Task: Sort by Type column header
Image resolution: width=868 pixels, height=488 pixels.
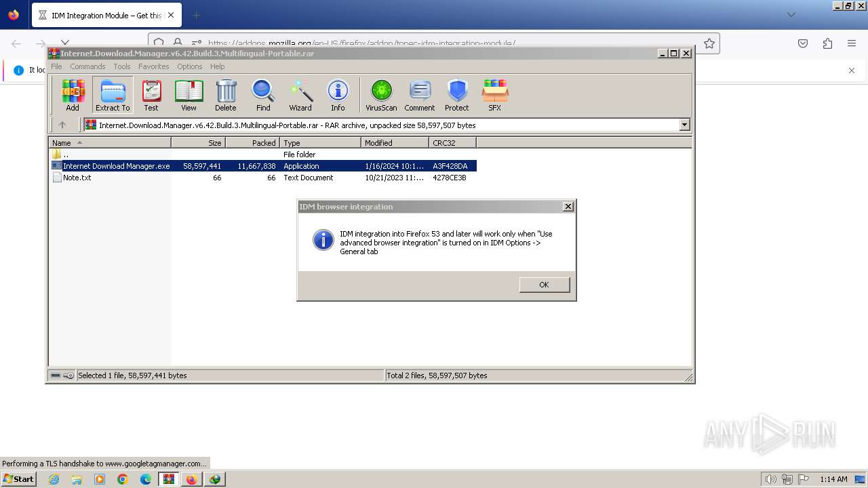Action: point(320,142)
